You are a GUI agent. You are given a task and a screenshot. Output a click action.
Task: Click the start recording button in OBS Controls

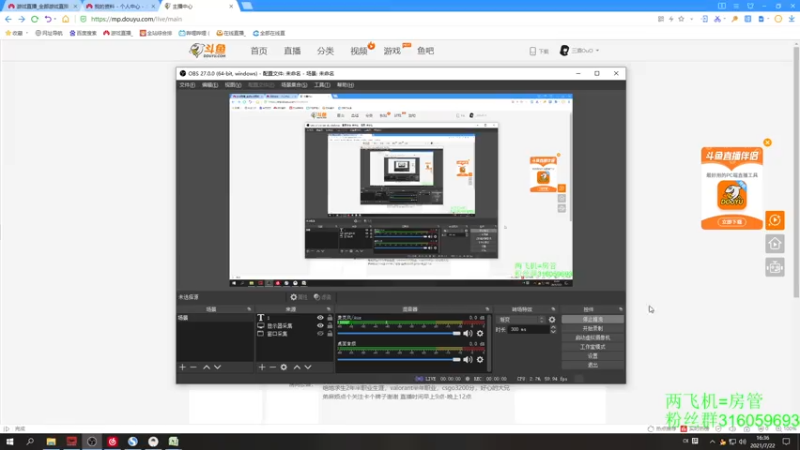pos(592,329)
